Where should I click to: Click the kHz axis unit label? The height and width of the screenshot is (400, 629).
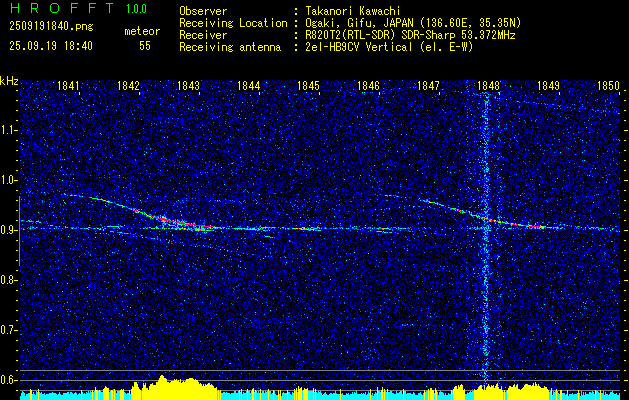9,81
